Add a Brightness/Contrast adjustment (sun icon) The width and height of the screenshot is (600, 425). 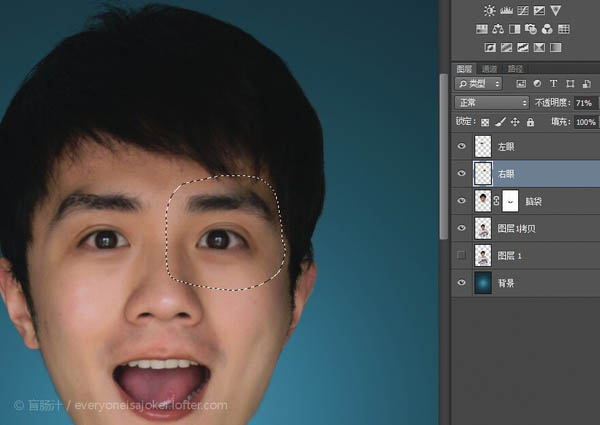coord(490,11)
